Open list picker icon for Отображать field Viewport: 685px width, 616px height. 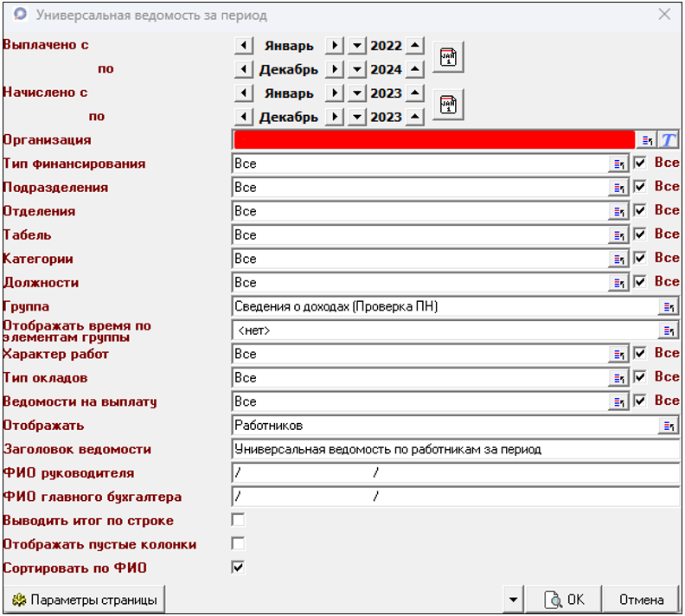point(669,426)
